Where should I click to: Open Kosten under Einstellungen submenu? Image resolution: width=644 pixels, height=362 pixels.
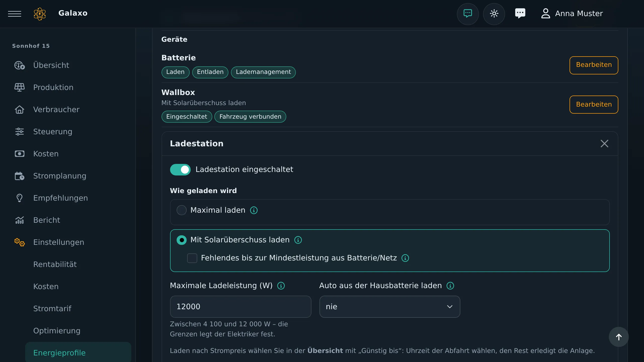[x=46, y=287]
